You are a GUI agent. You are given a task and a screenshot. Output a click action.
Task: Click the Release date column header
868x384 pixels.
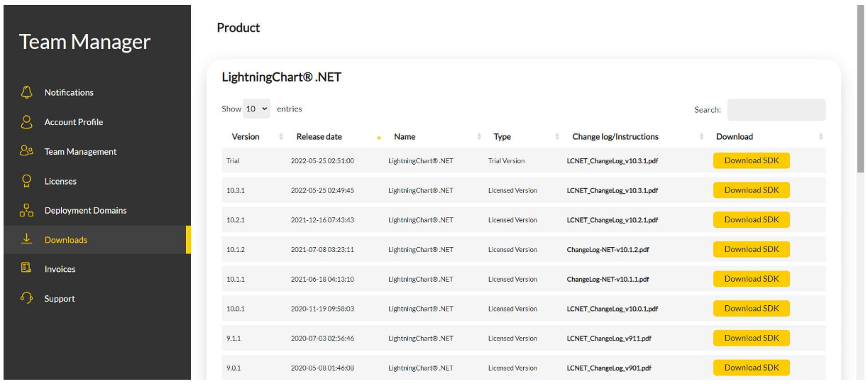(x=319, y=137)
